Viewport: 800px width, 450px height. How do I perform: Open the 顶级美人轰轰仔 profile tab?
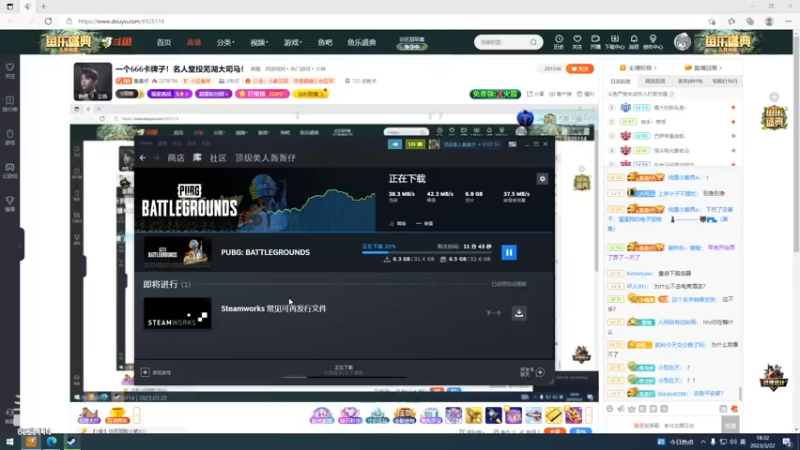pyautogui.click(x=265, y=158)
